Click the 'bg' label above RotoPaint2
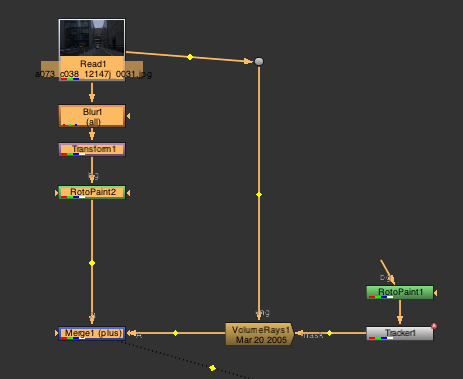This screenshot has width=463, height=379. click(93, 176)
